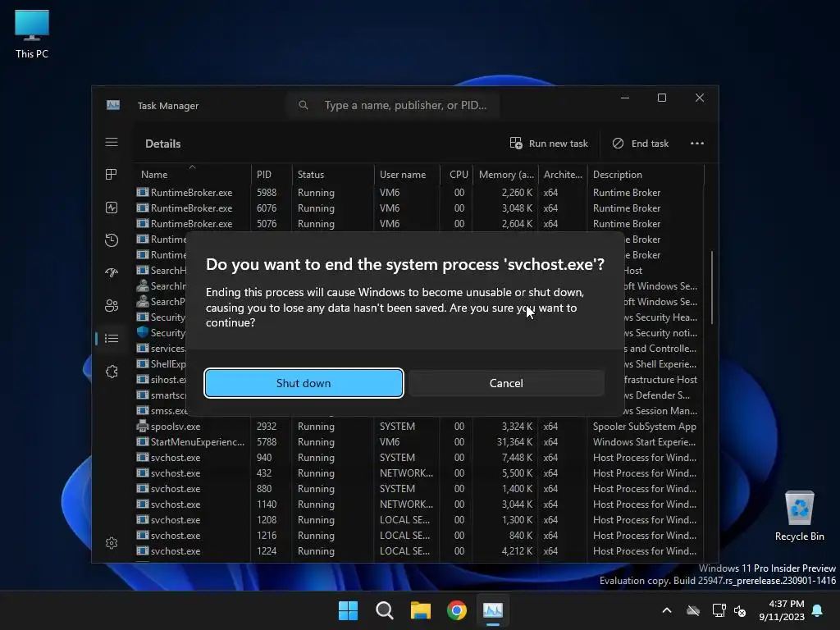
Task: Click the muted volume tray icon
Action: coord(740,610)
